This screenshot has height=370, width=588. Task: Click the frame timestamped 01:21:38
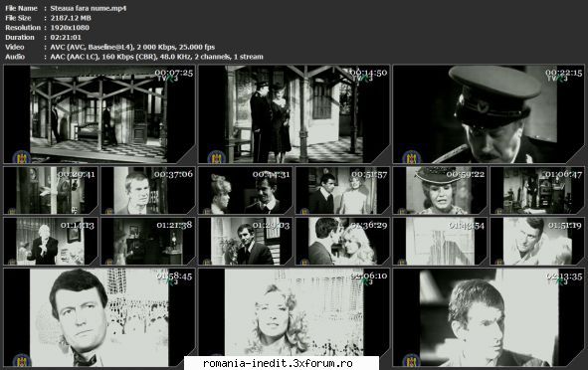[x=148, y=241]
